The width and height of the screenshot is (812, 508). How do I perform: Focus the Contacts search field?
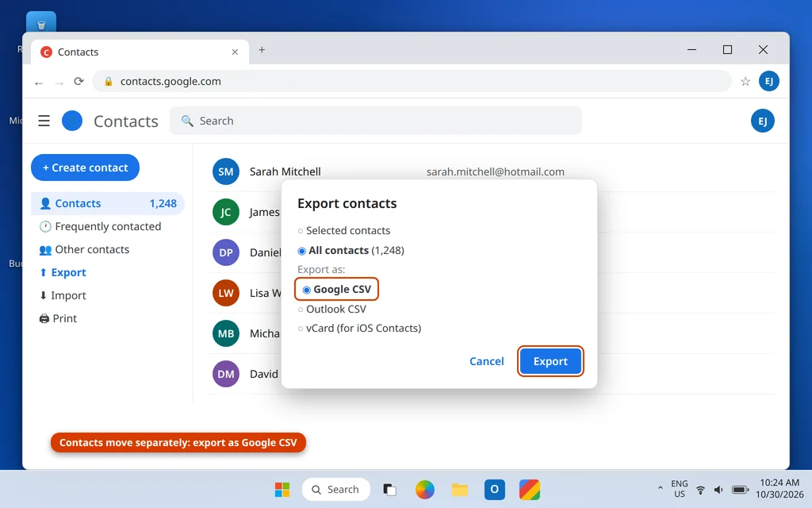coord(376,121)
